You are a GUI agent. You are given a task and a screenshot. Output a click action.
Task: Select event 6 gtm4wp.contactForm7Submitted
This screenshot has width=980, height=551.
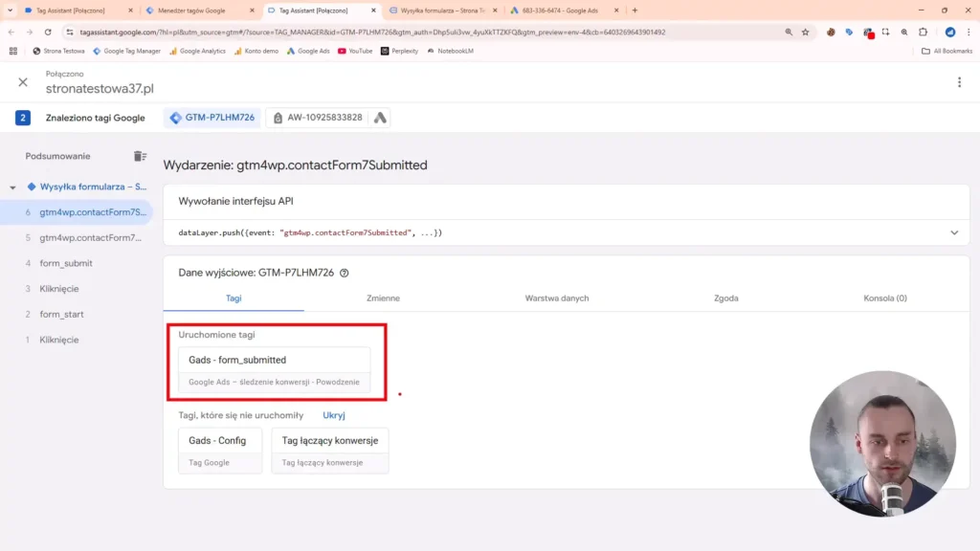(77, 212)
